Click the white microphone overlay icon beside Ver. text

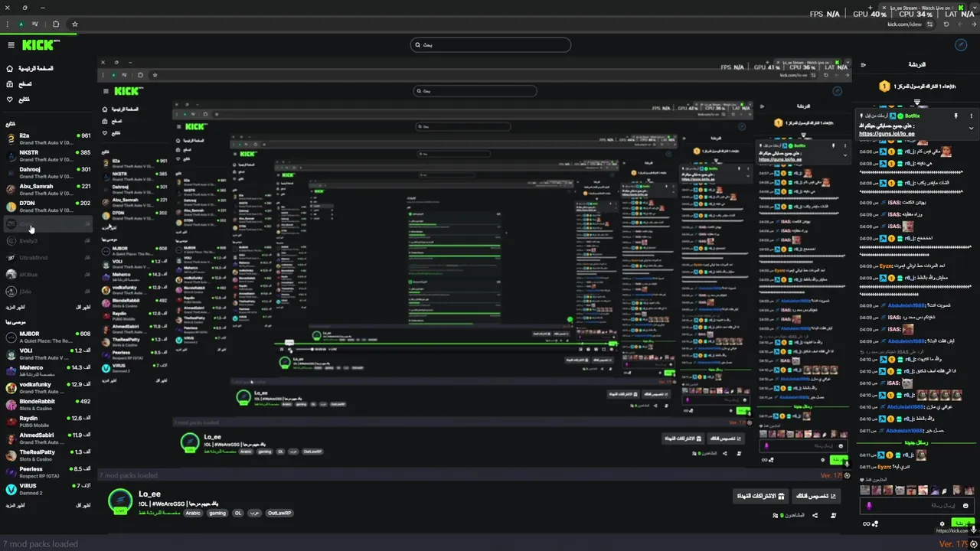pyautogui.click(x=973, y=529)
